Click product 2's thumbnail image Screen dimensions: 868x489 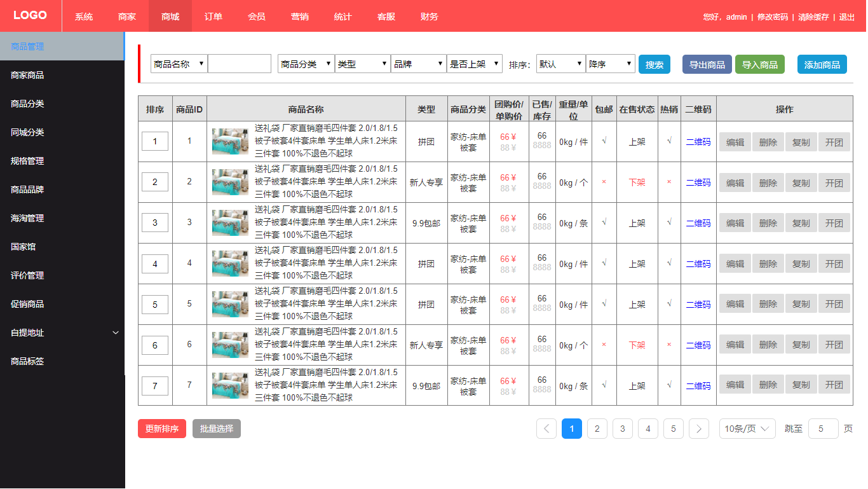[x=230, y=183]
